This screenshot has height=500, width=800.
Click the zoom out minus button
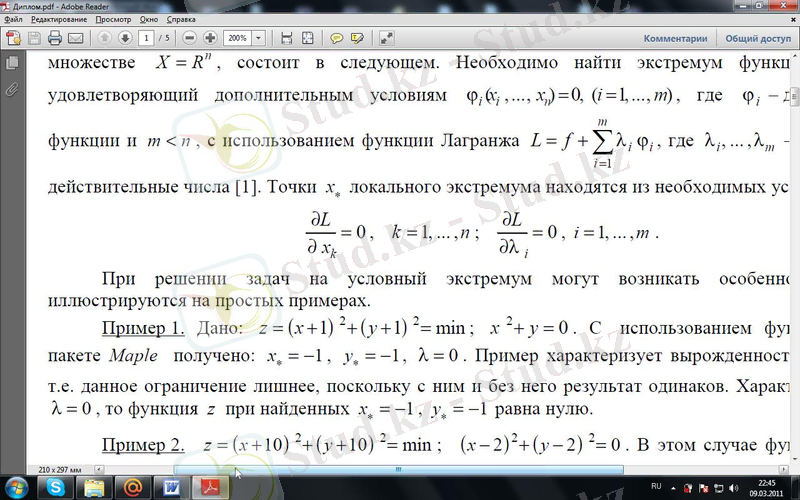click(x=189, y=38)
